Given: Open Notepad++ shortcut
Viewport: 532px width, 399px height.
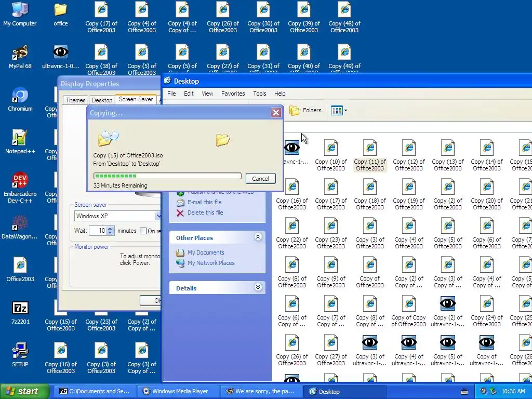Looking at the screenshot, I should (20, 142).
